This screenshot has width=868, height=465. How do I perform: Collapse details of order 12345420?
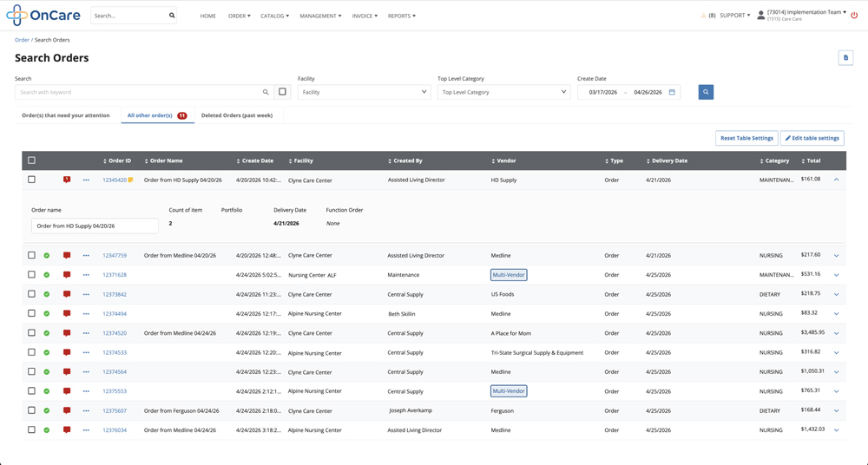[837, 180]
